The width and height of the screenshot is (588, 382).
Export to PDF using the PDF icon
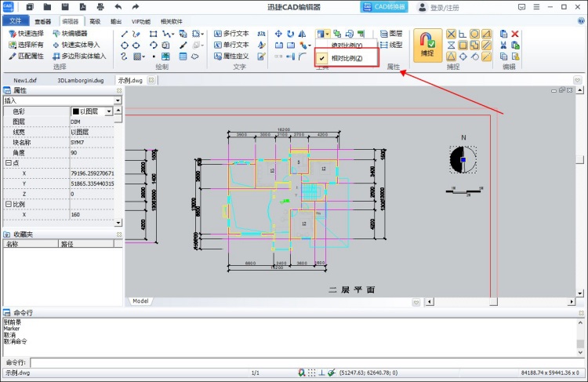tap(83, 7)
